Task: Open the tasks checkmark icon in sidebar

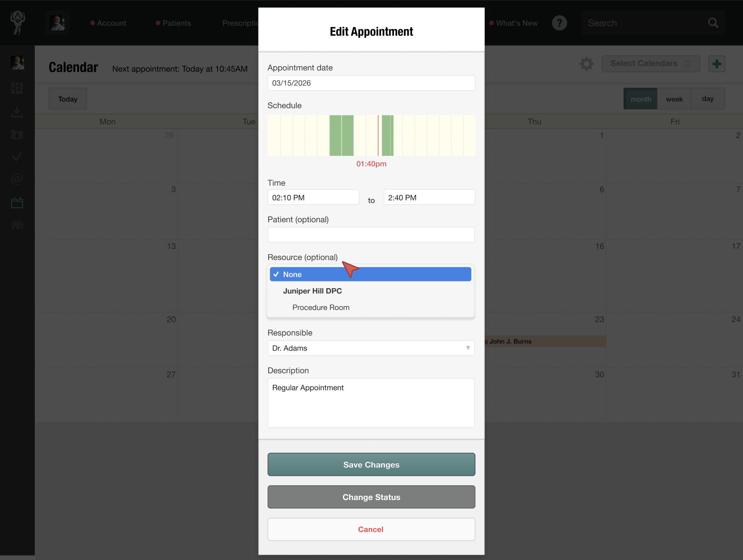Action: (17, 157)
